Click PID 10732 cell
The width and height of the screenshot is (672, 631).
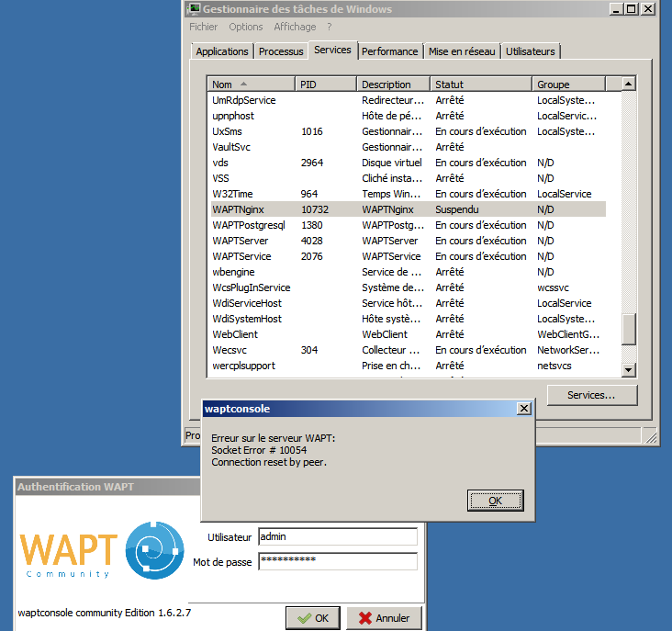pyautogui.click(x=315, y=209)
